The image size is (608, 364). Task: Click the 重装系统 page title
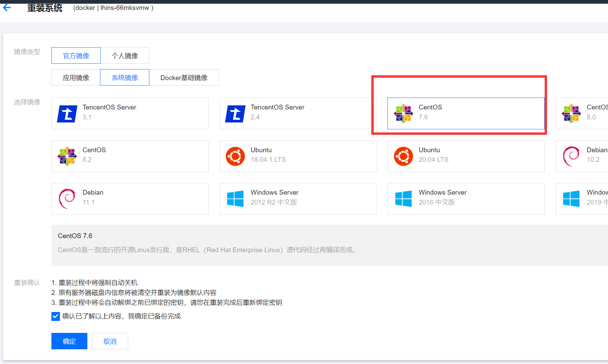45,8
